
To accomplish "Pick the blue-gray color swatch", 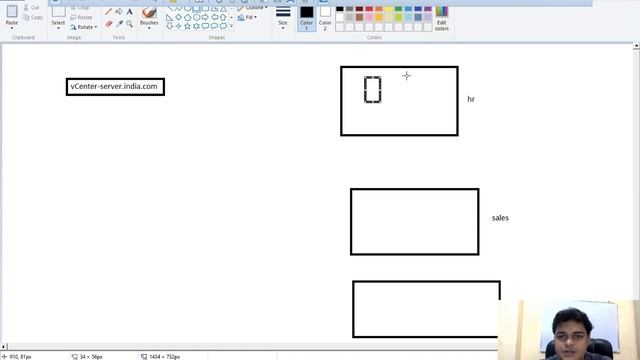I will 418,18.
